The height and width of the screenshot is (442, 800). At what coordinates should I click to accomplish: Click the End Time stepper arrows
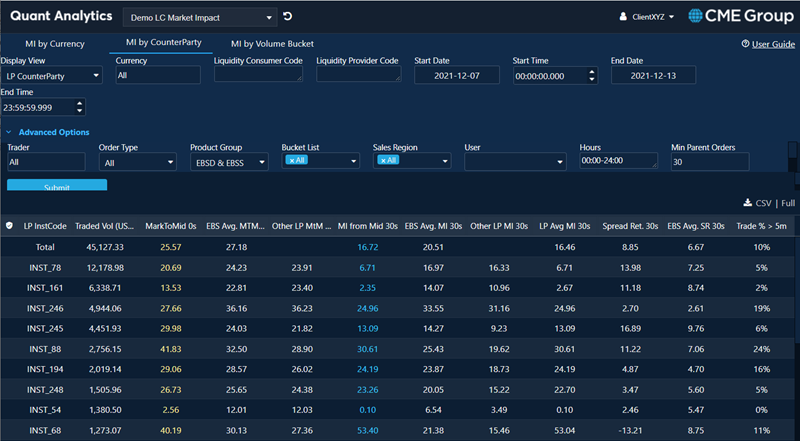(79, 107)
